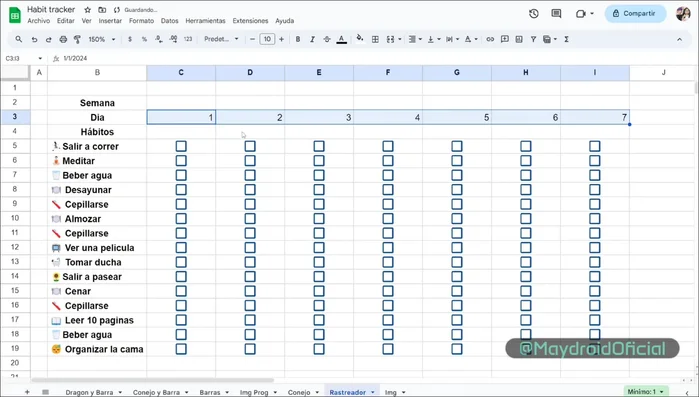This screenshot has height=397, width=699.
Task: Open version history clock icon
Action: pos(534,13)
